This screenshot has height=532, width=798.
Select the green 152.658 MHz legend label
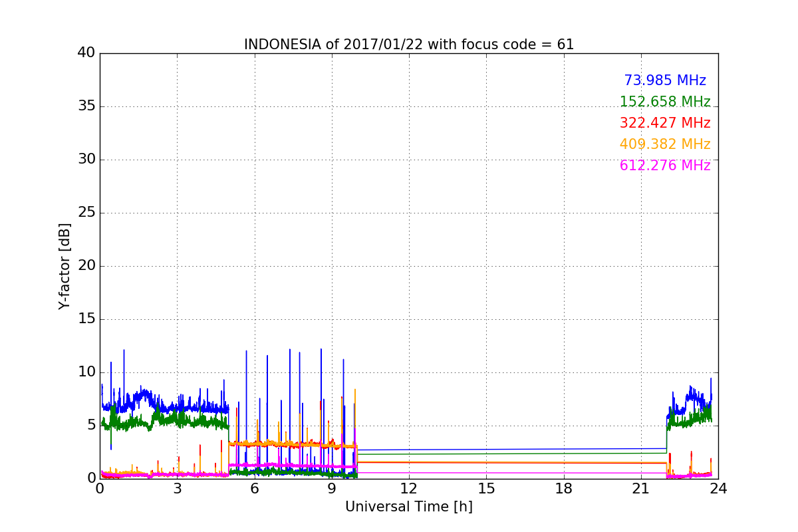(665, 102)
